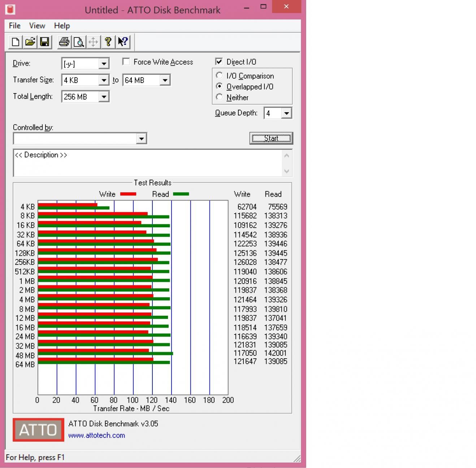Click the ATTO Disk Benchmark v3.05 text
The height and width of the screenshot is (468, 476).
click(x=113, y=424)
